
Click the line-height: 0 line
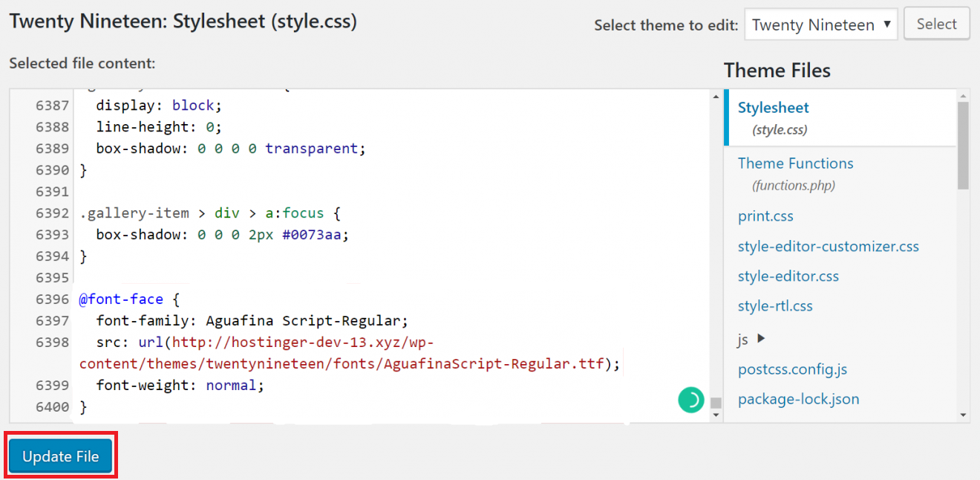tap(159, 127)
